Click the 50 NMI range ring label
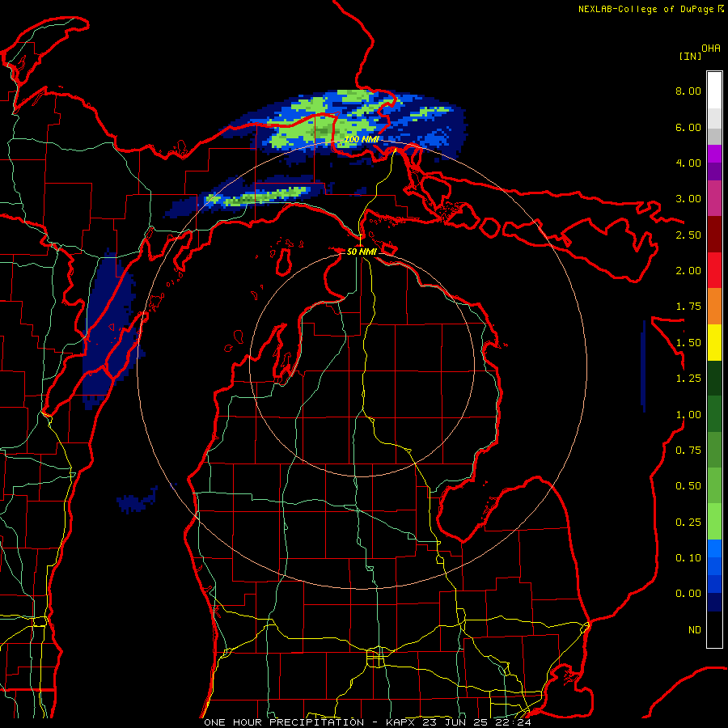The height and width of the screenshot is (728, 728). pyautogui.click(x=362, y=252)
